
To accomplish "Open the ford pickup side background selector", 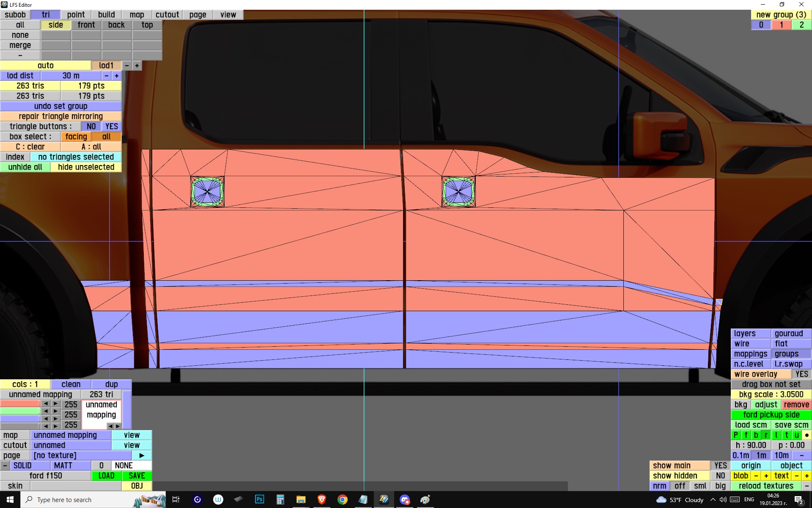I will 771,415.
